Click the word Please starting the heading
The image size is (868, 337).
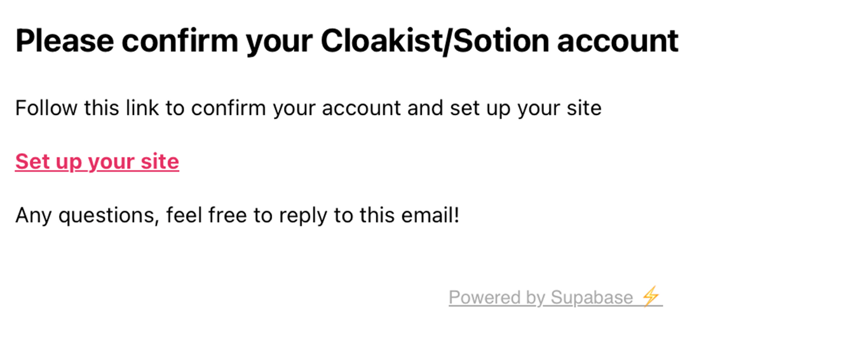pos(64,42)
